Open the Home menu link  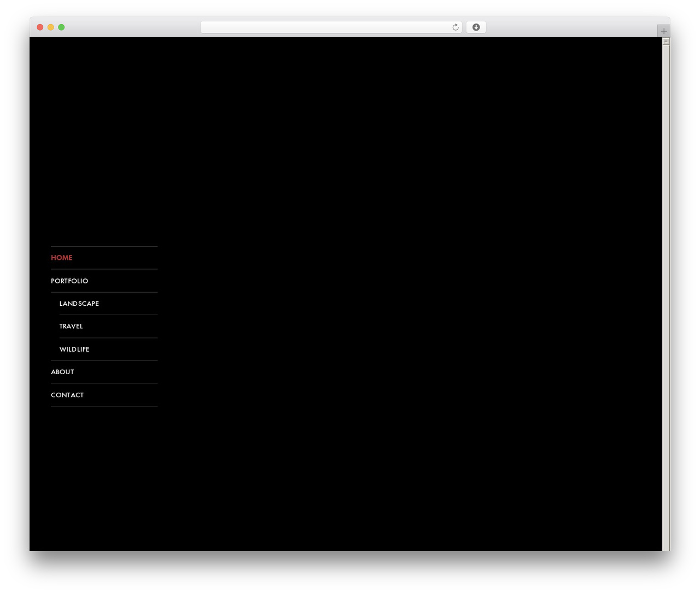coord(61,258)
